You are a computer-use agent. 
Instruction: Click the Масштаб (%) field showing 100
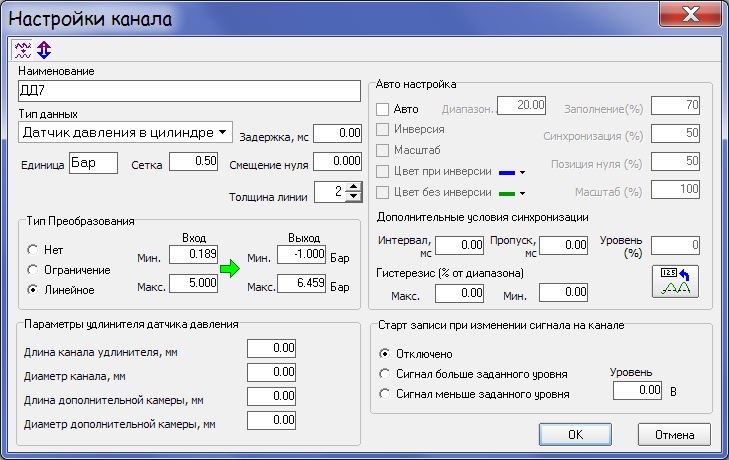[x=676, y=189]
